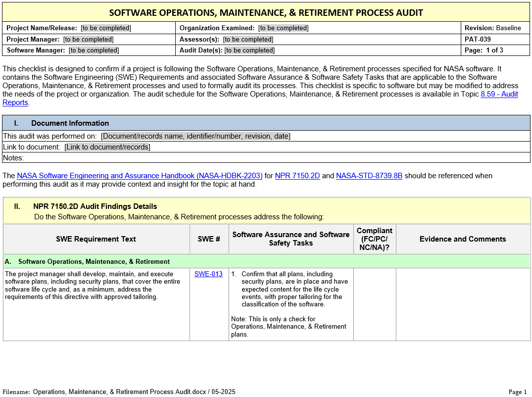532x397 pixels.
Task: Click the PAT-039 identifier cell
Action: [478, 39]
